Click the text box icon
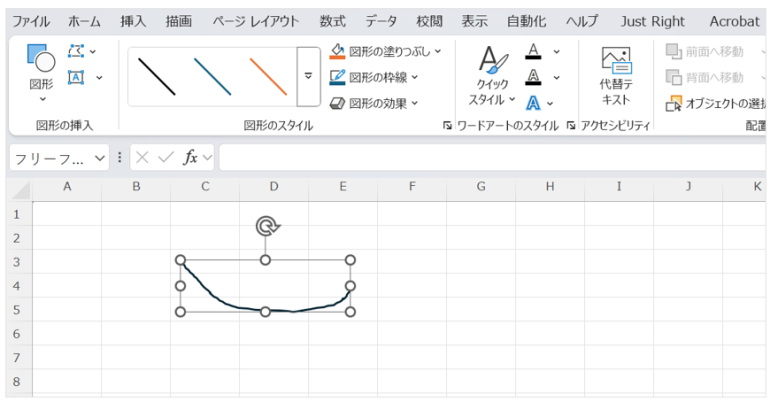The height and width of the screenshot is (402, 770). (x=76, y=78)
